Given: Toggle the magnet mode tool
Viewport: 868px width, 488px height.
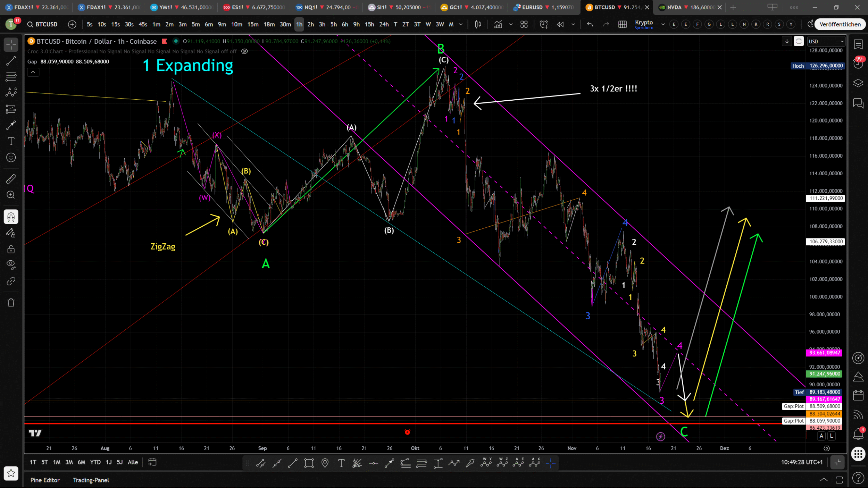Looking at the screenshot, I should coord(11,217).
